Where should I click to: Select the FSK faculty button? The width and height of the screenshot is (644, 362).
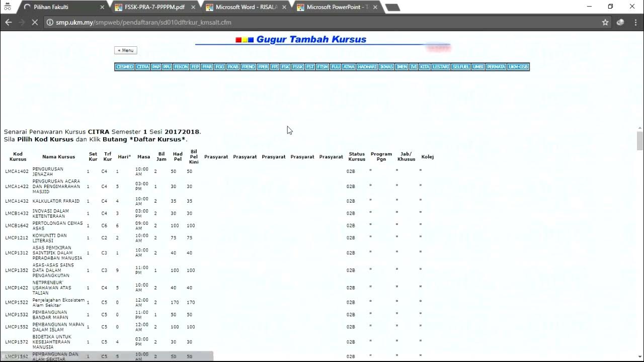tap(285, 67)
